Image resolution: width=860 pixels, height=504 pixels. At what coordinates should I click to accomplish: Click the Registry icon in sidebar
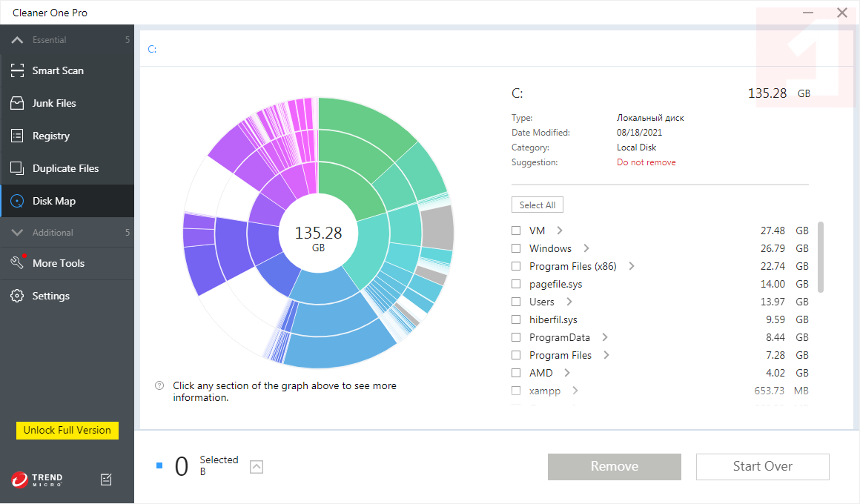pos(17,136)
